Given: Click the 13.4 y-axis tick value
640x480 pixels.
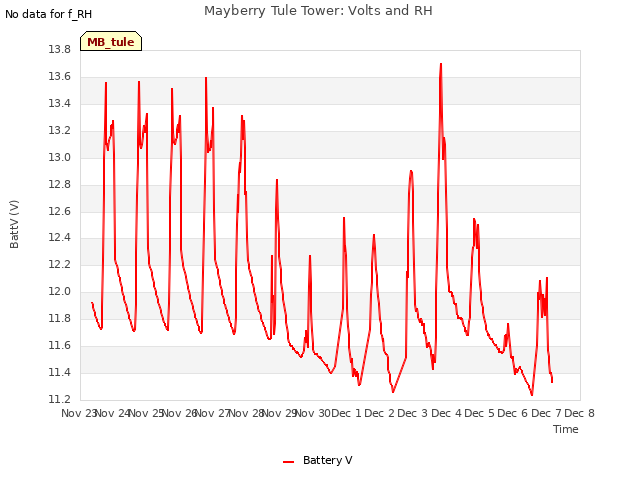Looking at the screenshot, I should pos(60,103).
